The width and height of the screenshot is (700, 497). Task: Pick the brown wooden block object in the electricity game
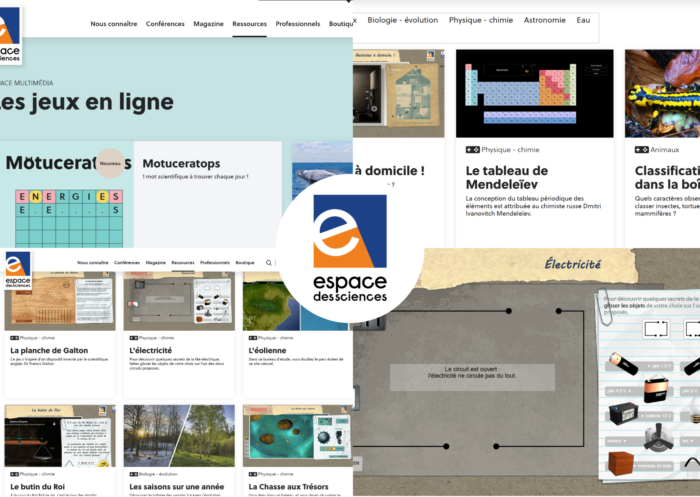click(x=623, y=464)
